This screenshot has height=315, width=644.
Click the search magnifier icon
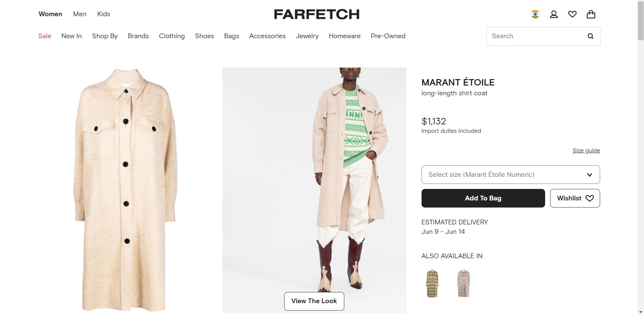590,36
